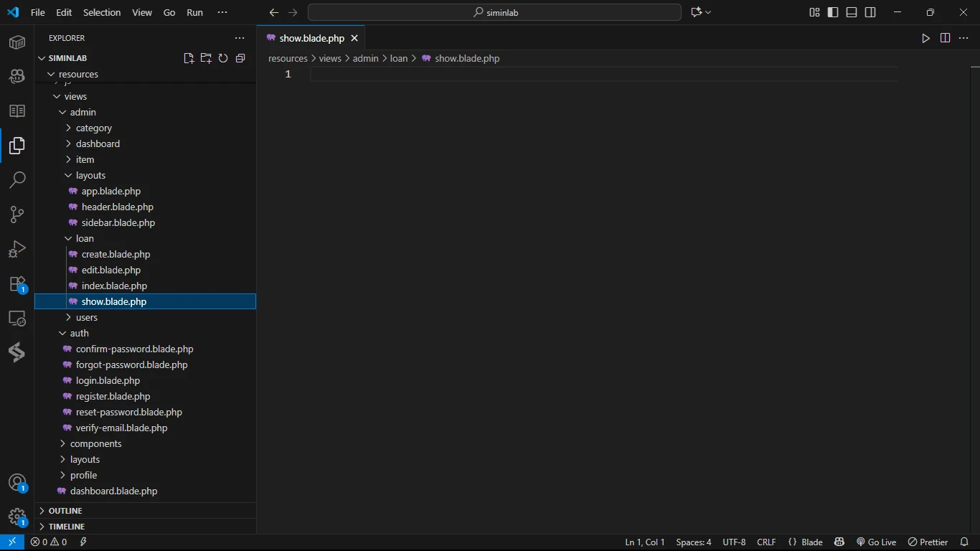The image size is (980, 551).
Task: Click the siminlab search box
Action: coord(494,12)
